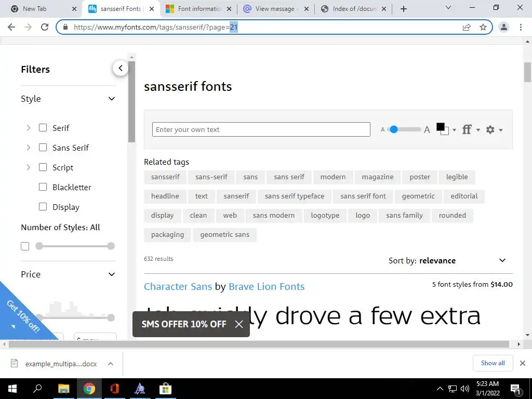This screenshot has width=532, height=399.
Task: Click the network icon in system tray
Action: (453, 389)
